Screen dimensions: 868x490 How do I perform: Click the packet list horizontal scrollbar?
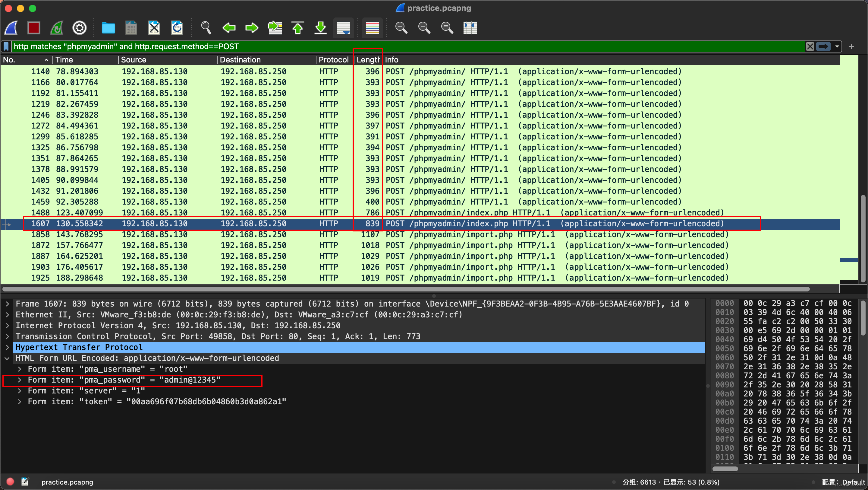click(404, 289)
